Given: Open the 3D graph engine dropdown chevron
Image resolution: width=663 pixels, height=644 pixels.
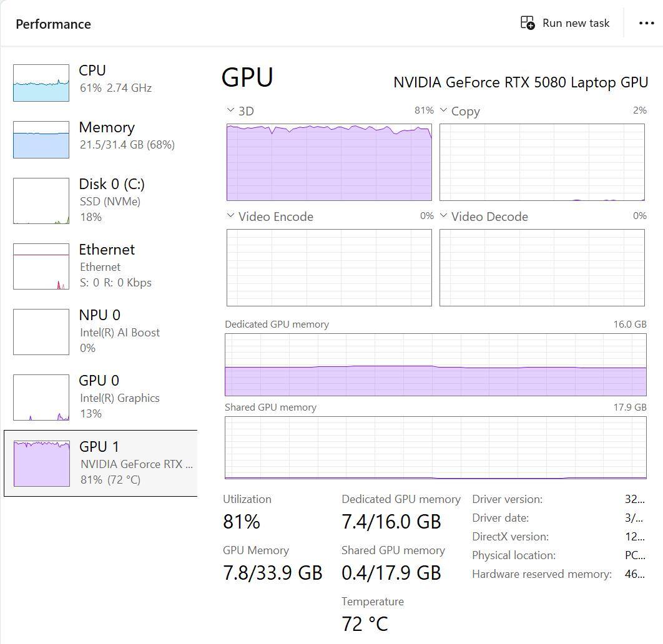Looking at the screenshot, I should 231,110.
